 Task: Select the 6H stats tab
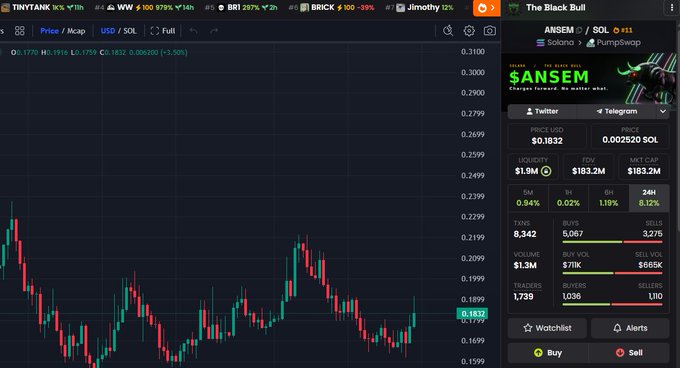tap(608, 198)
